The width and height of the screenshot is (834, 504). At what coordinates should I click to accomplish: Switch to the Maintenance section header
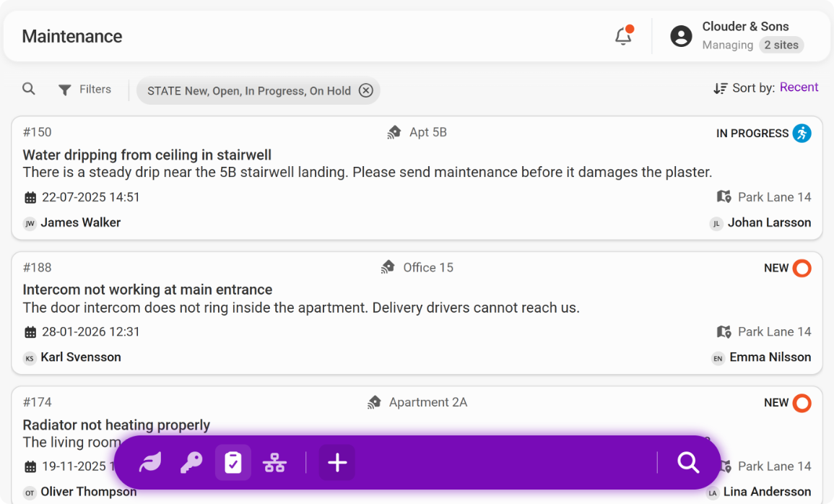coord(72,36)
